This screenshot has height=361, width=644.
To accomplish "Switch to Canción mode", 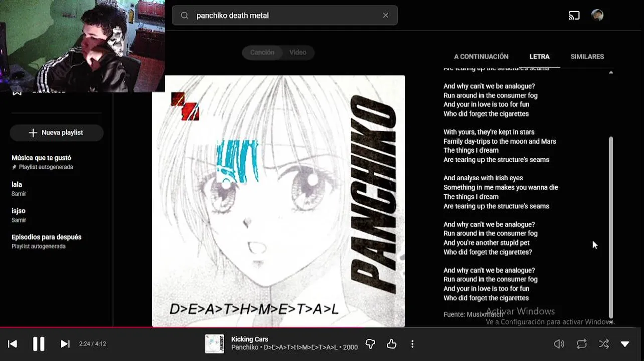I will point(262,52).
